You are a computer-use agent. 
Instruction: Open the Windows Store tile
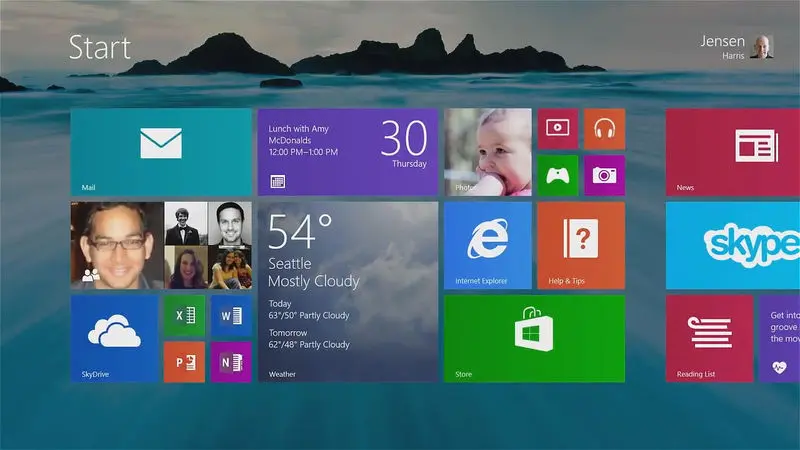click(x=535, y=339)
